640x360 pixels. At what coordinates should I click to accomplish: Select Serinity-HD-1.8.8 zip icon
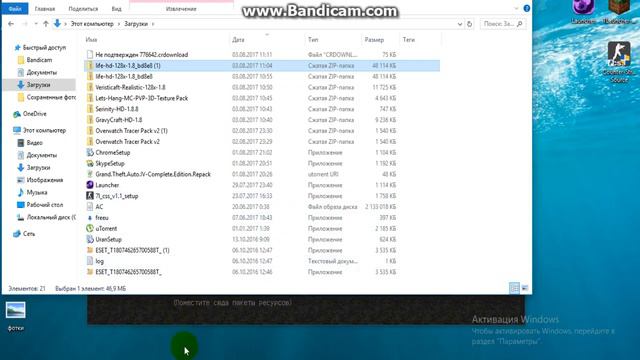90,109
